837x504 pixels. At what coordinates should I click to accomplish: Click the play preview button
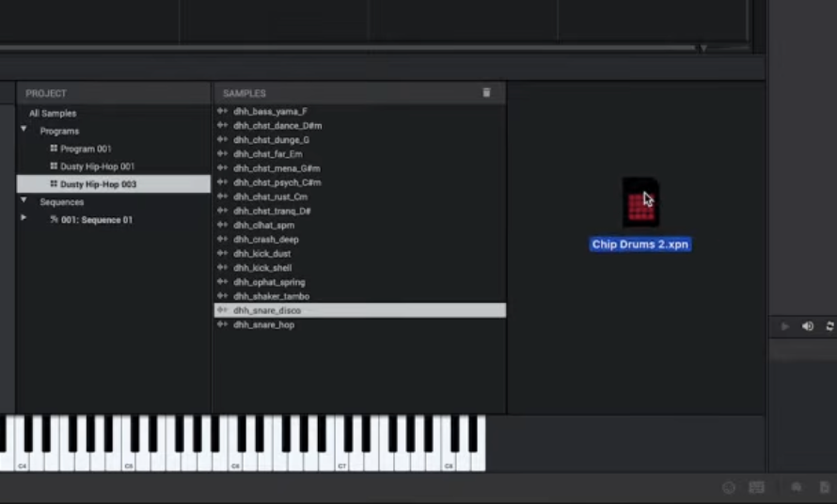[784, 326]
